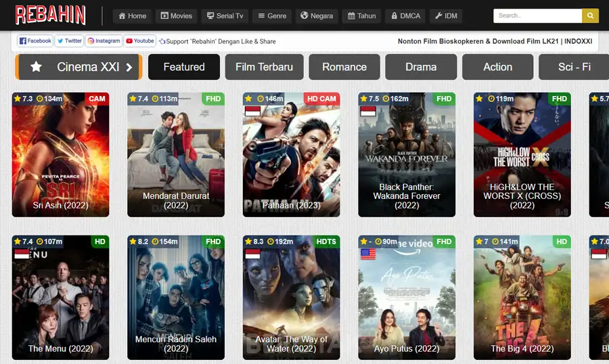This screenshot has height=364, width=609.
Task: Click the HD CAM badge on Pathaan
Action: click(x=321, y=99)
